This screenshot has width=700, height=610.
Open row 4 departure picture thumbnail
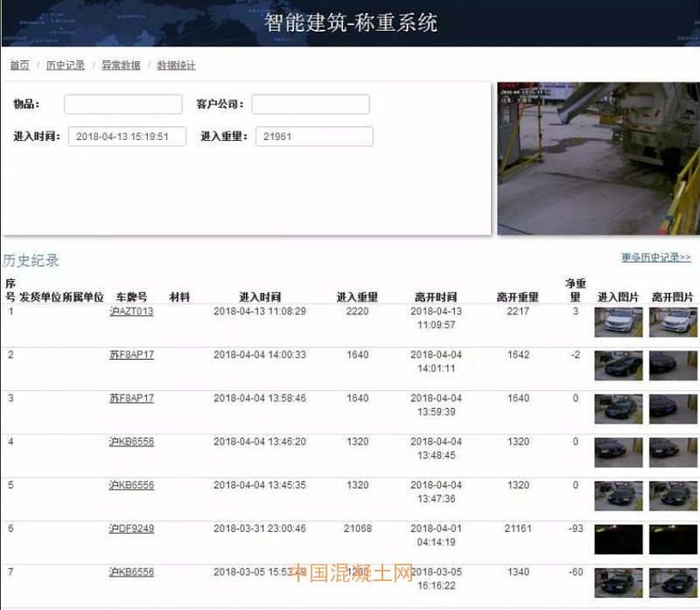672,452
